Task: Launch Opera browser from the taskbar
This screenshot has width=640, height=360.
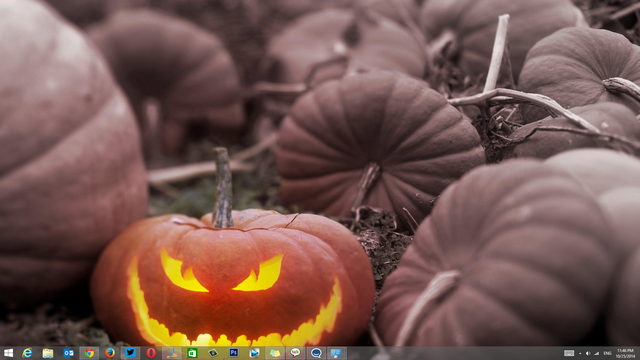Action: [x=151, y=353]
